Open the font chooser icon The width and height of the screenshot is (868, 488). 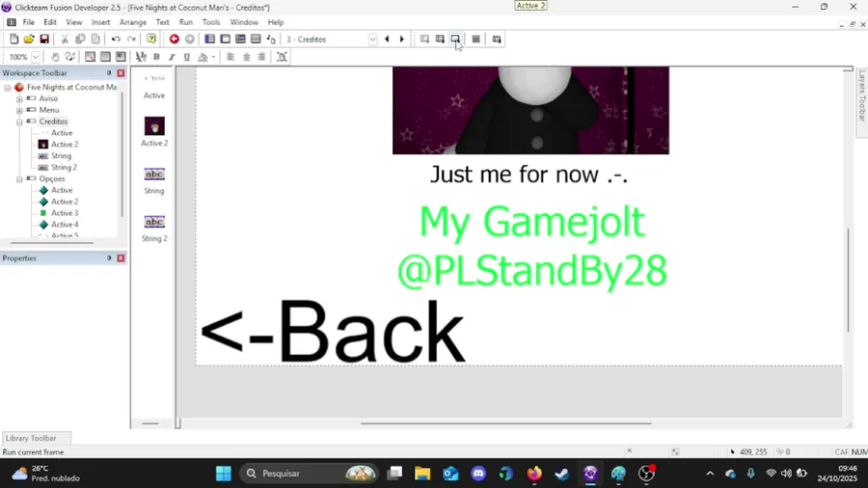pyautogui.click(x=141, y=57)
